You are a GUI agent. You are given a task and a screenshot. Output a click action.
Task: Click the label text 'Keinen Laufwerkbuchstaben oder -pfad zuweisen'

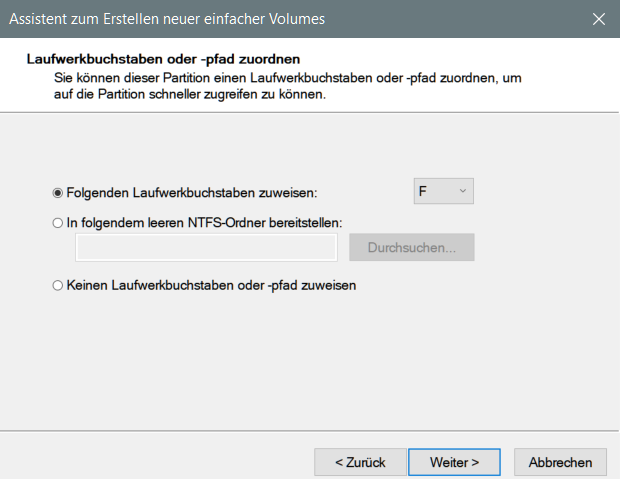coord(211,285)
